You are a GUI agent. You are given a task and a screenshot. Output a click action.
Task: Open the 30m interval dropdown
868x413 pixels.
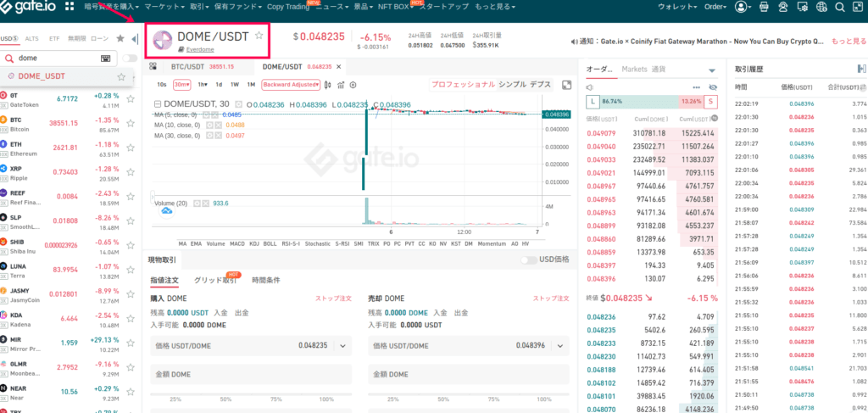[181, 85]
